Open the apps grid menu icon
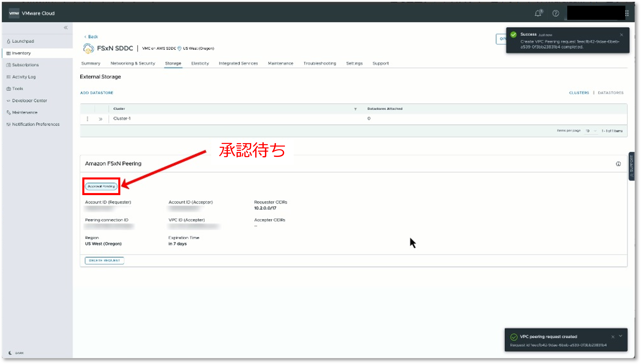 tap(627, 13)
